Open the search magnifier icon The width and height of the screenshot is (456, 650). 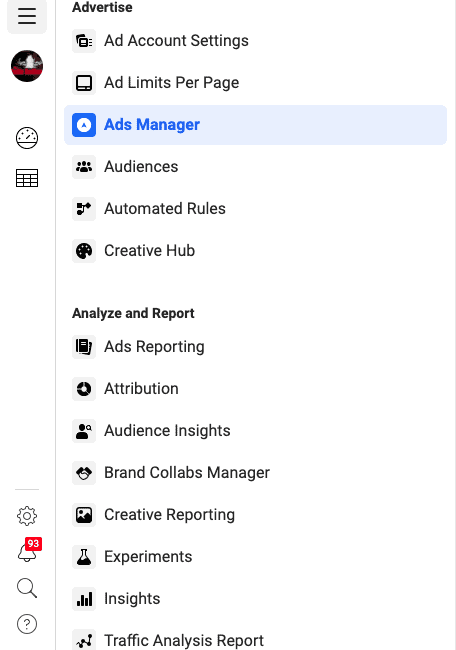pos(27,588)
